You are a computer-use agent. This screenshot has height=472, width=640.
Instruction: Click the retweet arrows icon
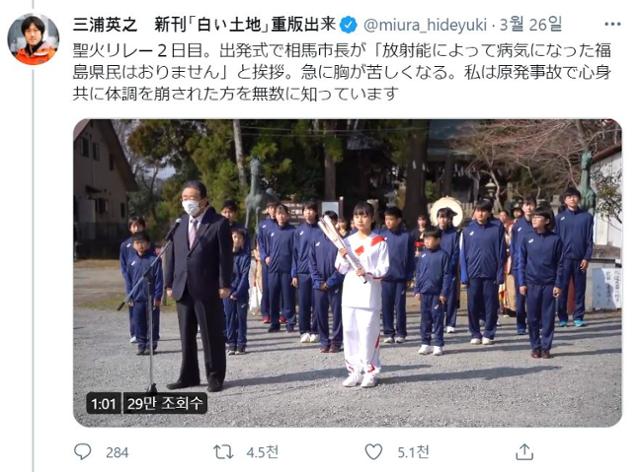tap(223, 452)
